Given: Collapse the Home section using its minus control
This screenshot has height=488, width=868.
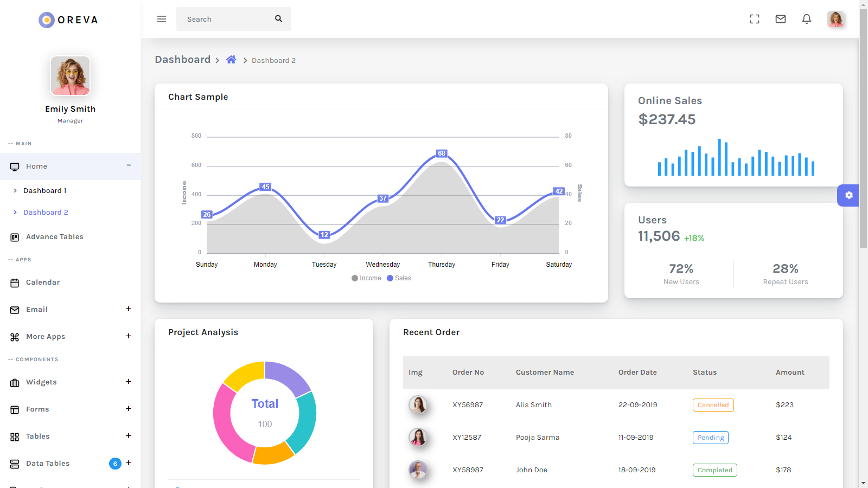Looking at the screenshot, I should coord(129,165).
